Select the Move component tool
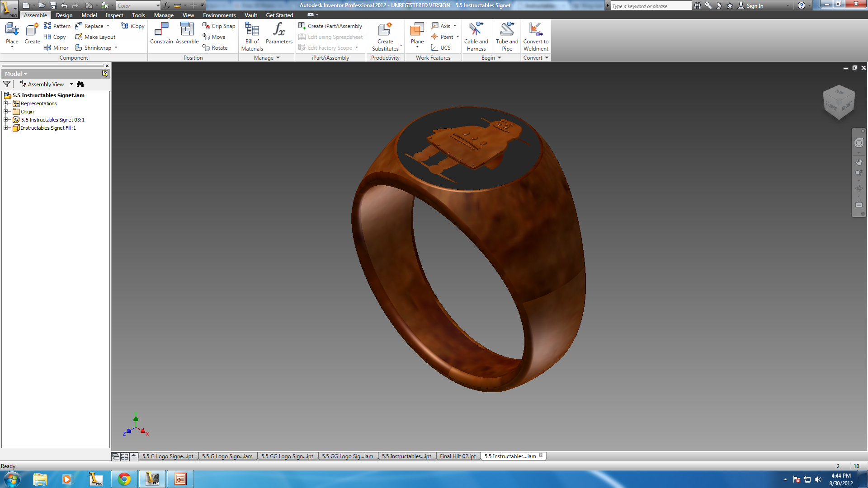The width and height of the screenshot is (868, 488). click(214, 37)
